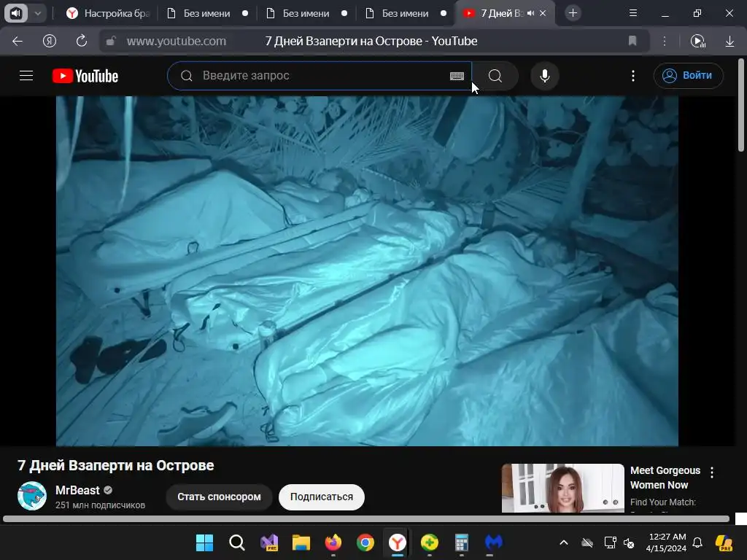Open the green plus app in the taskbar
Screen dimensions: 747x560
coord(429,542)
